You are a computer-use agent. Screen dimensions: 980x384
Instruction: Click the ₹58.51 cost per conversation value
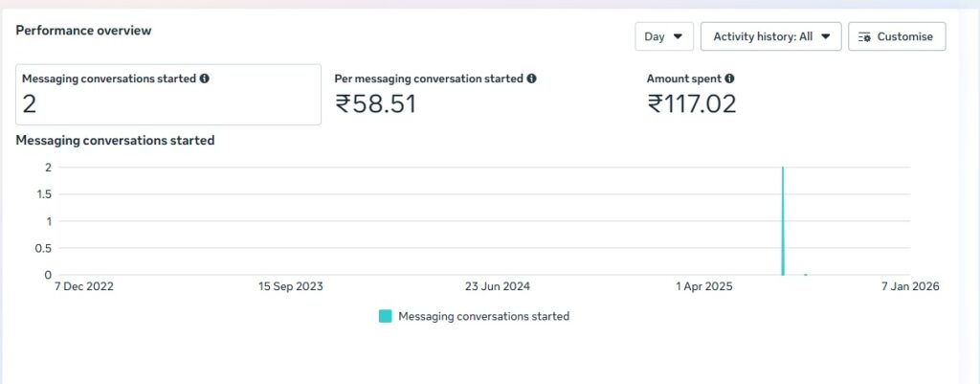tap(376, 103)
